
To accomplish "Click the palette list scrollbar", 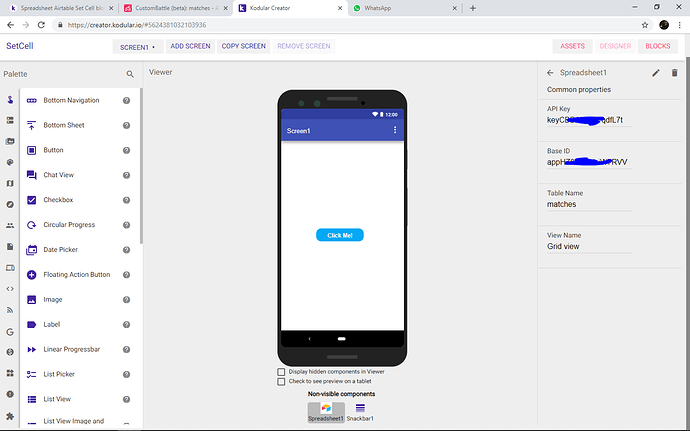I will click(141, 166).
